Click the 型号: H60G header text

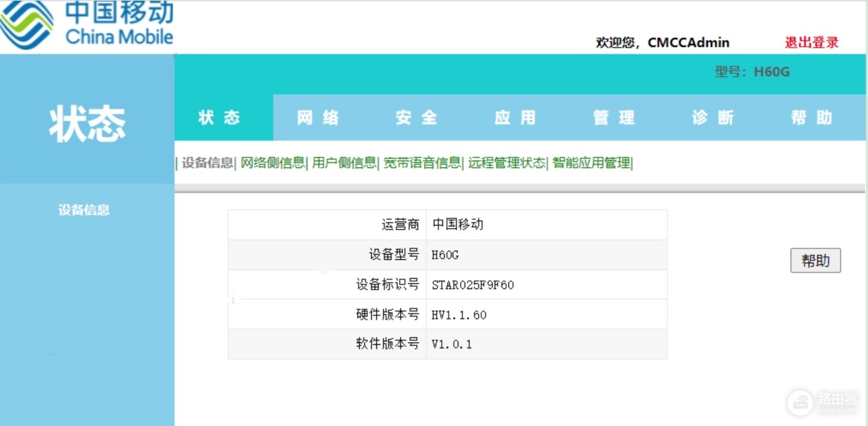(752, 72)
